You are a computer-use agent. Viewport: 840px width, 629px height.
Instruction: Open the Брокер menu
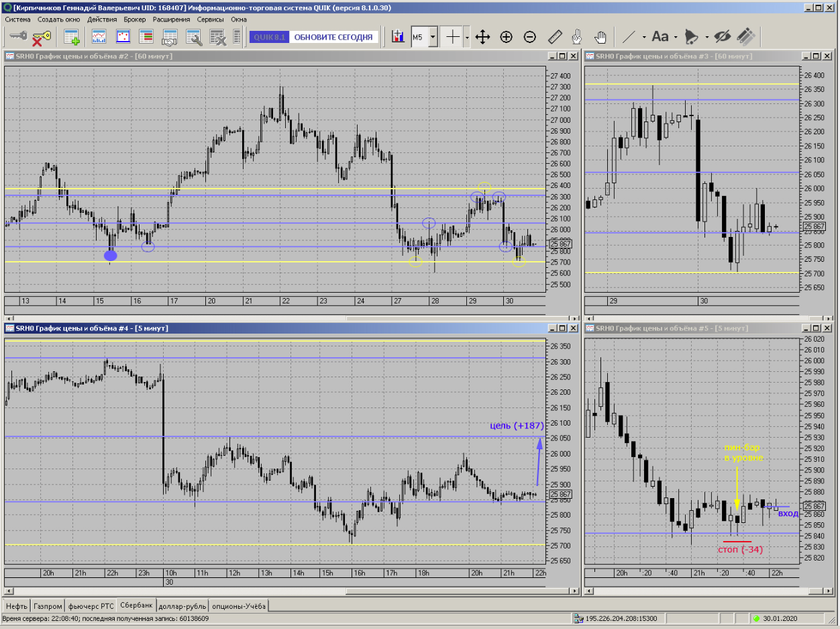click(x=135, y=19)
